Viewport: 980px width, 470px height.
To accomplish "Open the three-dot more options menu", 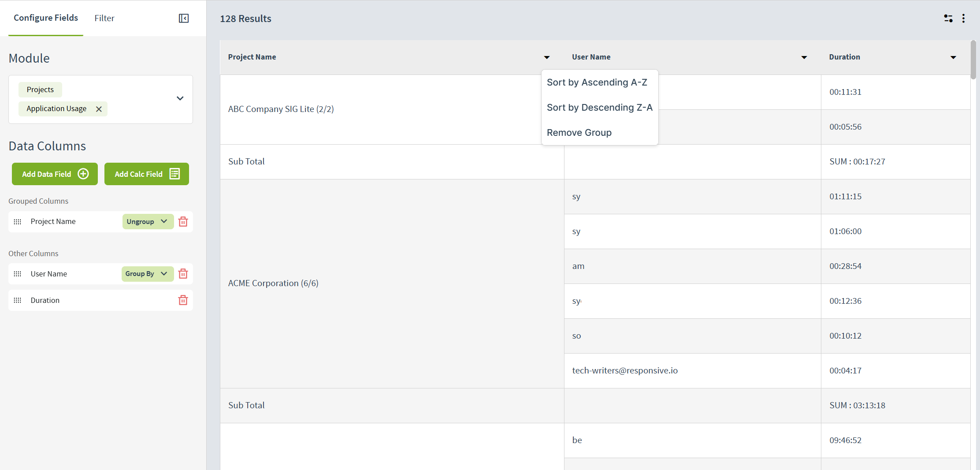I will (964, 18).
